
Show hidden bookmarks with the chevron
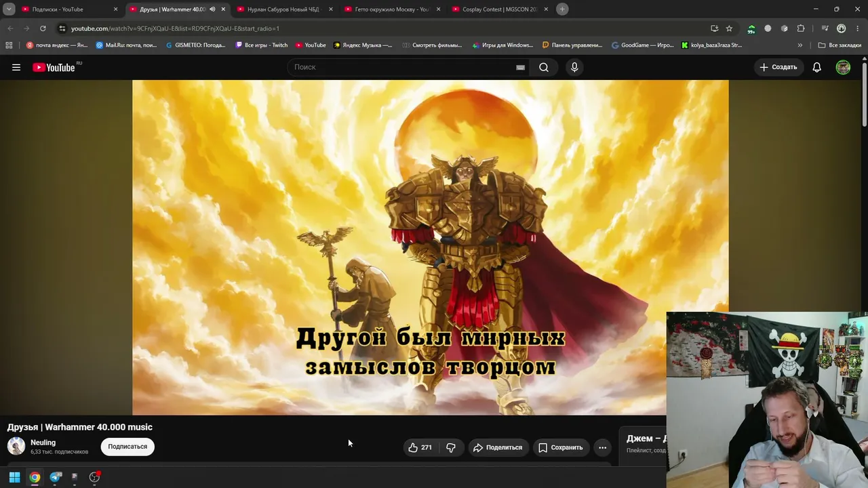tap(800, 45)
